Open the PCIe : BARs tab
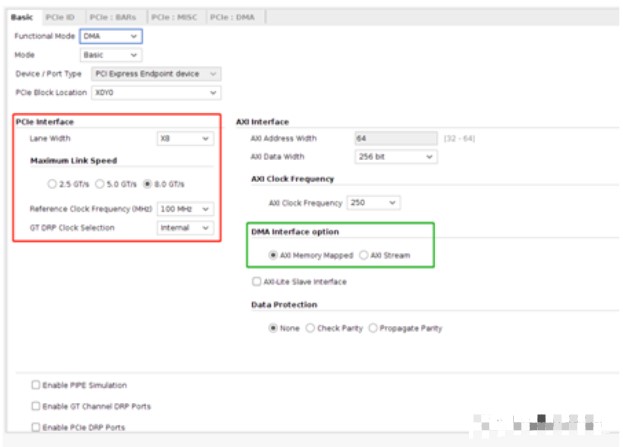Image resolution: width=623 pixels, height=447 pixels. [113, 17]
